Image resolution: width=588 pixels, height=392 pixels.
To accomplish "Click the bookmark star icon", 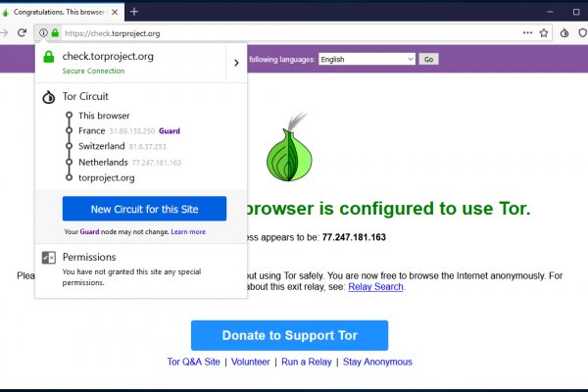I will (x=542, y=33).
